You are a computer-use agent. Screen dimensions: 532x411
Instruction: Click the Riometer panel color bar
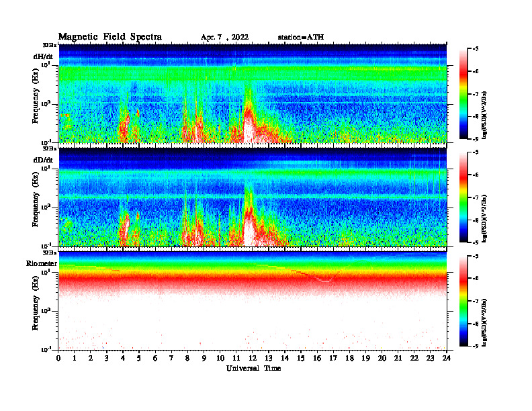pos(463,301)
